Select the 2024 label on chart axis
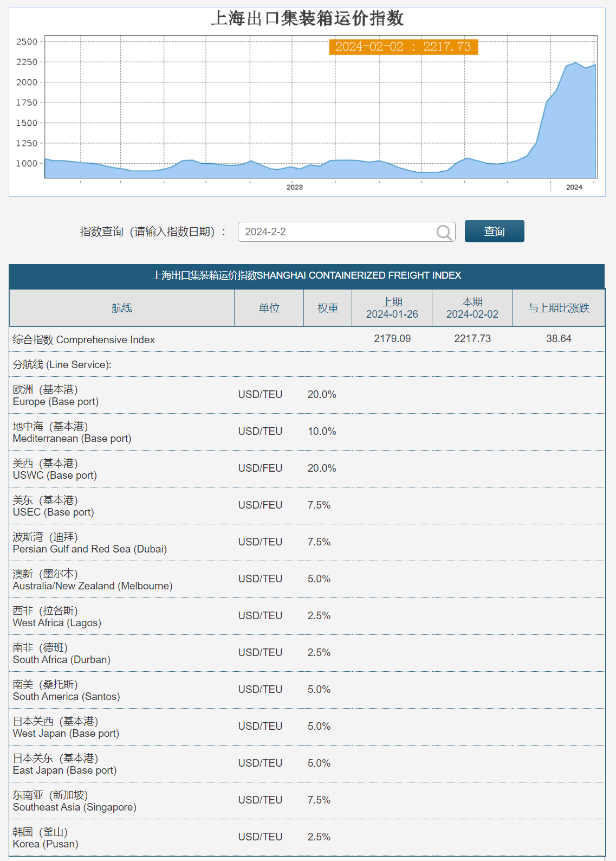 [574, 187]
